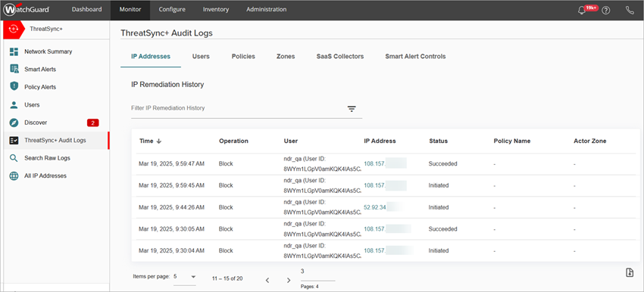
Task: Go to the previous page arrow
Action: point(267,280)
